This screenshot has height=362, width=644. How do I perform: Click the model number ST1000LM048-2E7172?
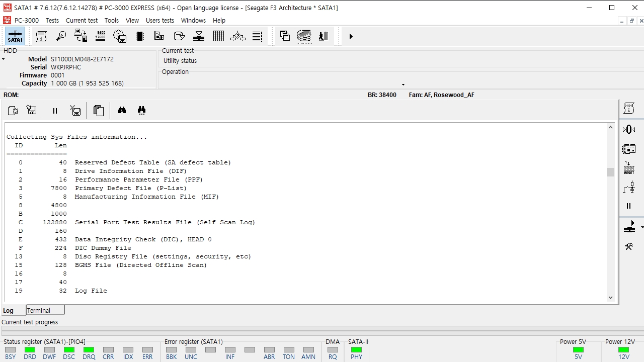point(82,59)
